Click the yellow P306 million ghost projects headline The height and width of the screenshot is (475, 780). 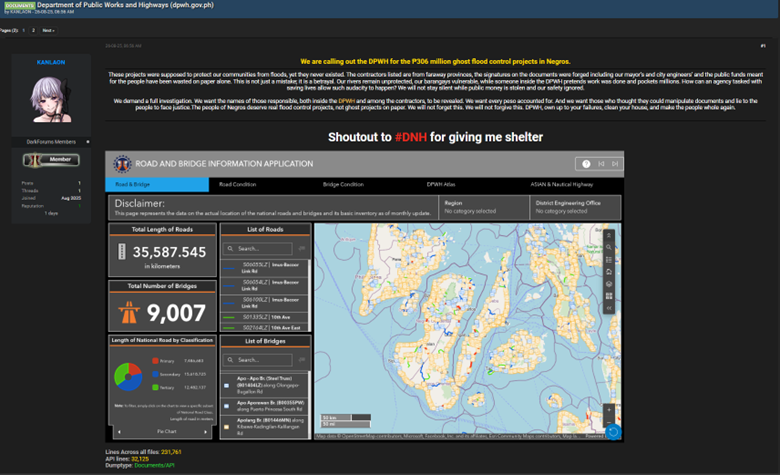(435, 62)
